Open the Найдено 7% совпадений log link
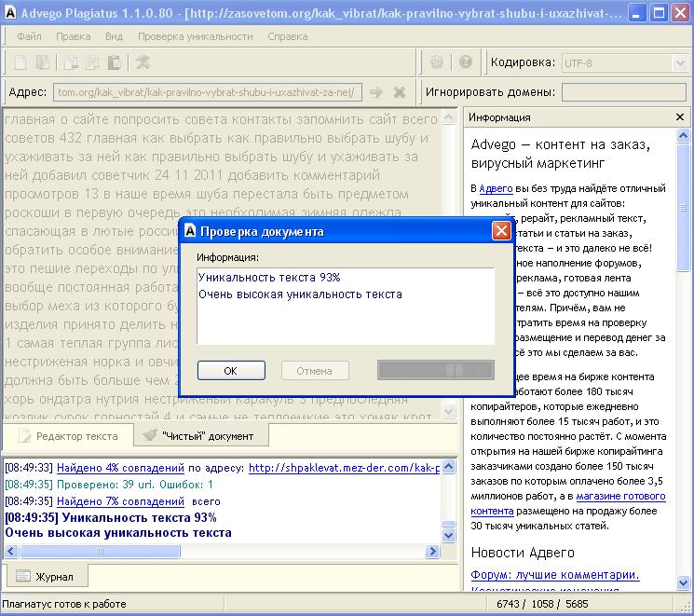 120,501
